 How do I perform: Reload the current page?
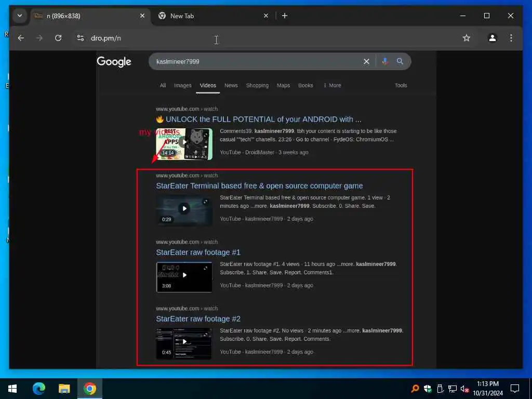[x=58, y=38]
